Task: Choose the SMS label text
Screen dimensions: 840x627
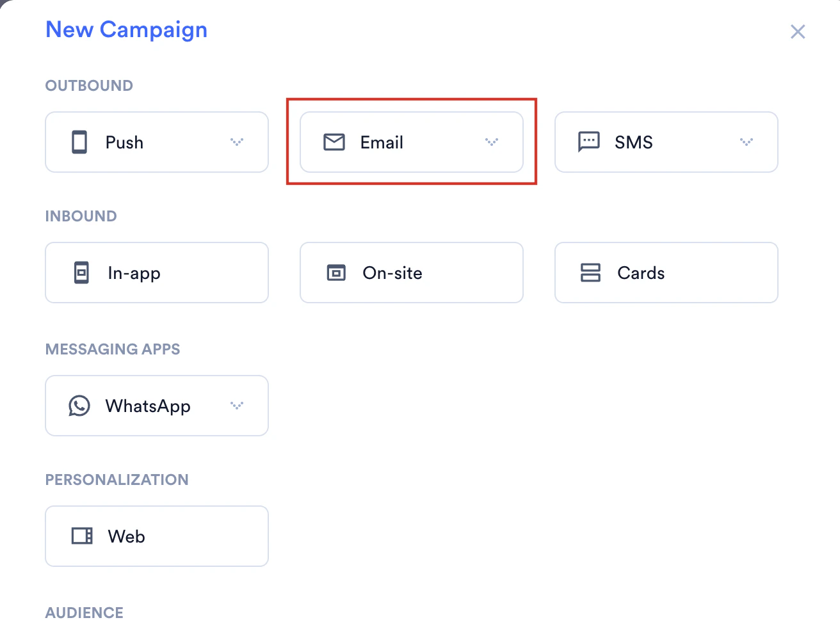Action: (634, 142)
